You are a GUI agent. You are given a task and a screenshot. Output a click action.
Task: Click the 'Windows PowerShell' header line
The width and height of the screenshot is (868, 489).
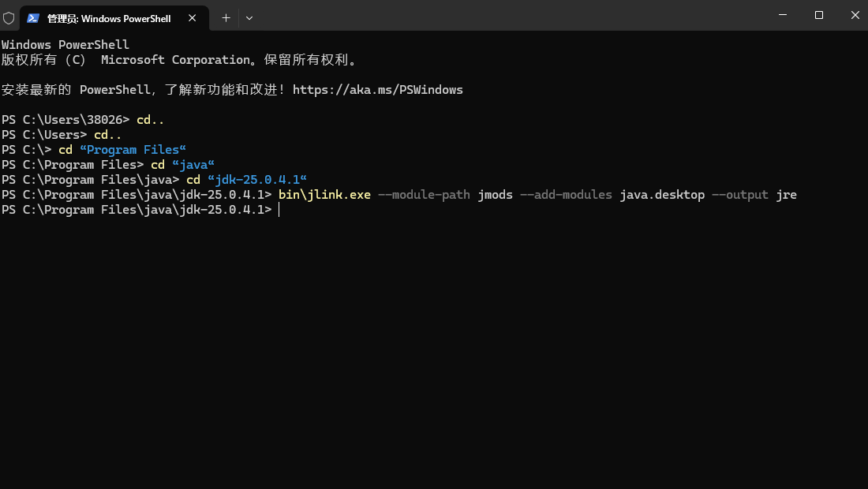click(65, 45)
